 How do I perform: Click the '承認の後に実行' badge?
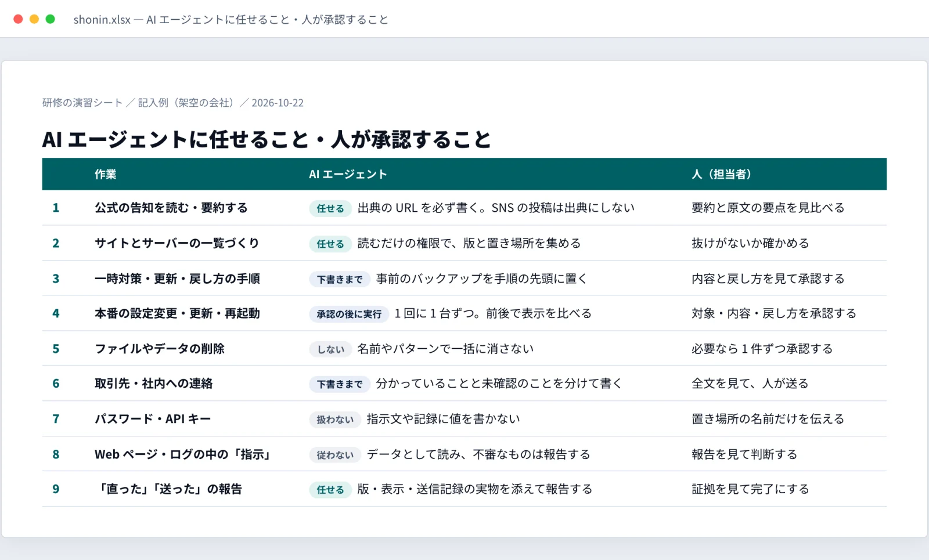click(349, 314)
